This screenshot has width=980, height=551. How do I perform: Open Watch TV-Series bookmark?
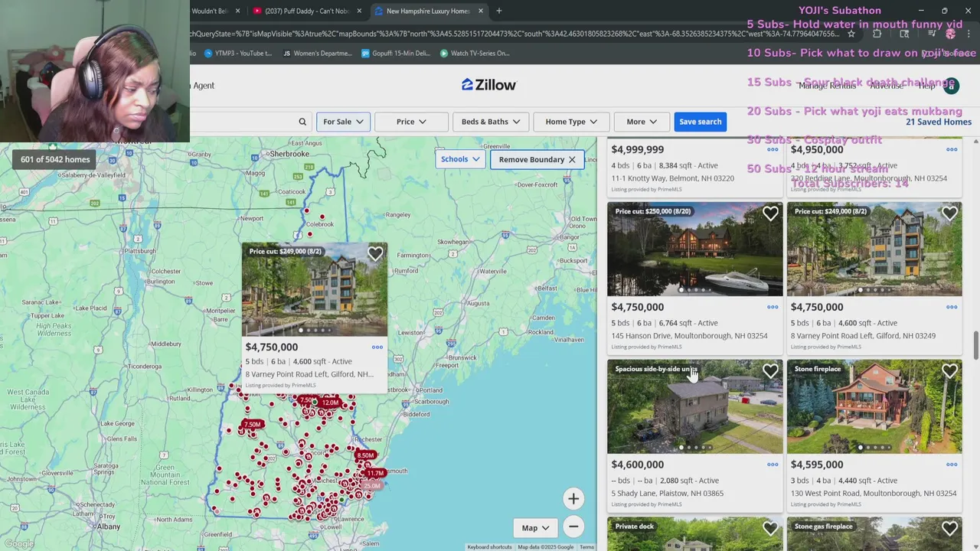coord(475,54)
